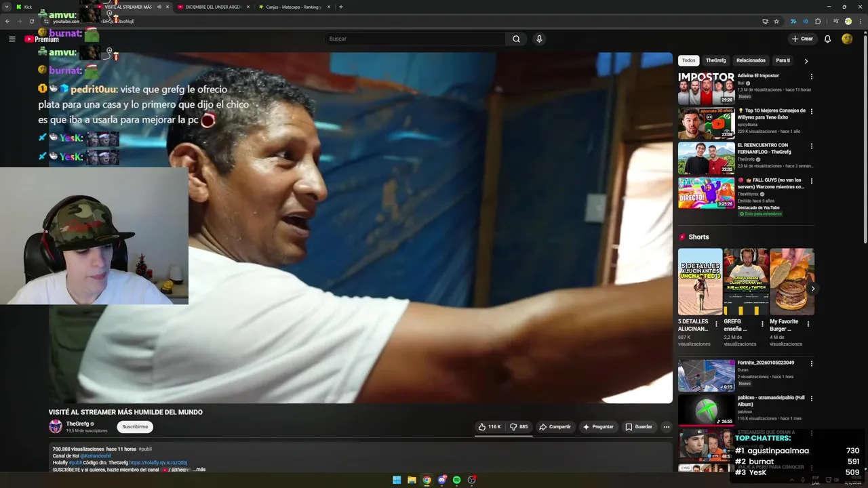This screenshot has height=488, width=868.
Task: Install app icon in address bar
Action: [765, 21]
